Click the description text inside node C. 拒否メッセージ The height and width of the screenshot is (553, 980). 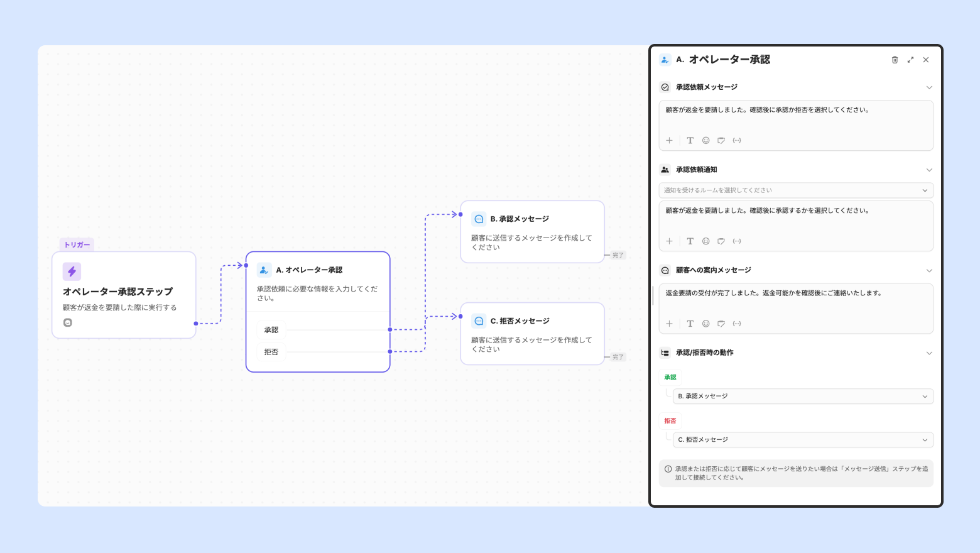click(531, 344)
